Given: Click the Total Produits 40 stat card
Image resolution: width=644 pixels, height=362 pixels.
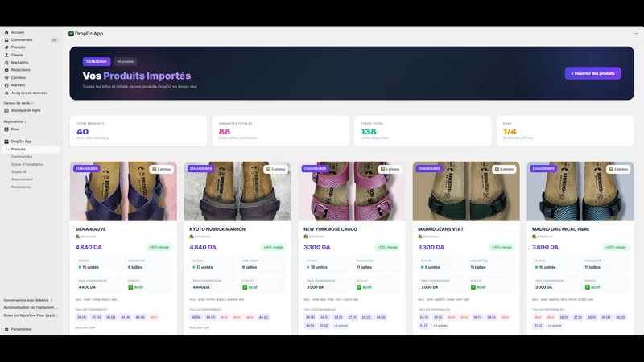Looking at the screenshot, I should click(x=138, y=131).
